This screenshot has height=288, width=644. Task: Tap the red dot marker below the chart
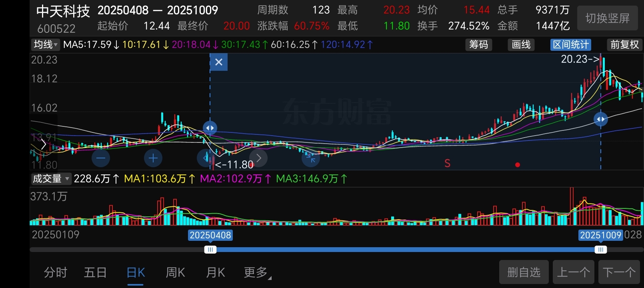(518, 165)
